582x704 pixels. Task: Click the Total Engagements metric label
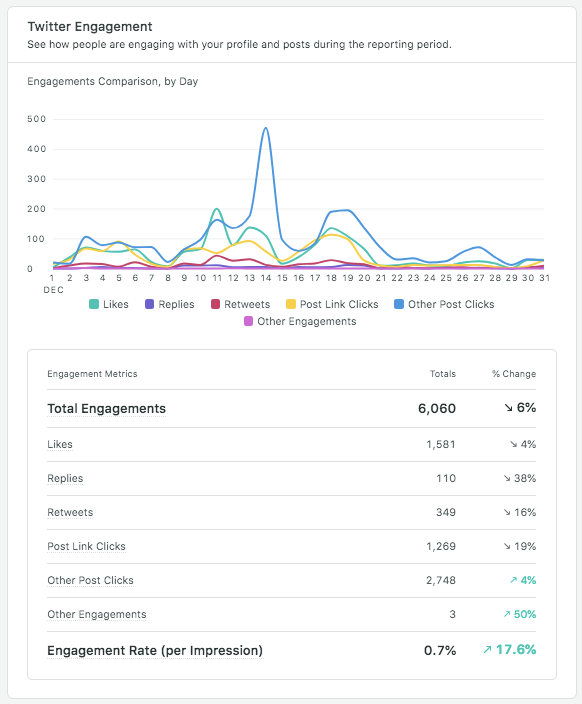106,409
